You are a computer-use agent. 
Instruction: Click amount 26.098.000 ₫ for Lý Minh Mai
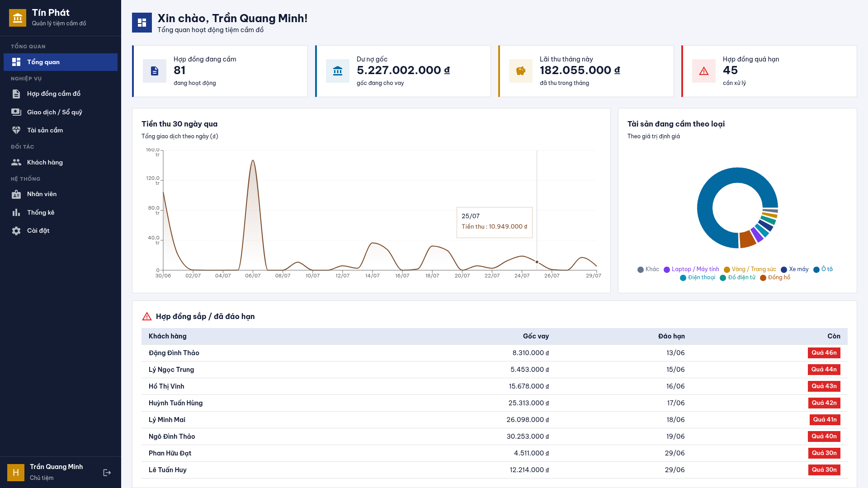(x=528, y=420)
